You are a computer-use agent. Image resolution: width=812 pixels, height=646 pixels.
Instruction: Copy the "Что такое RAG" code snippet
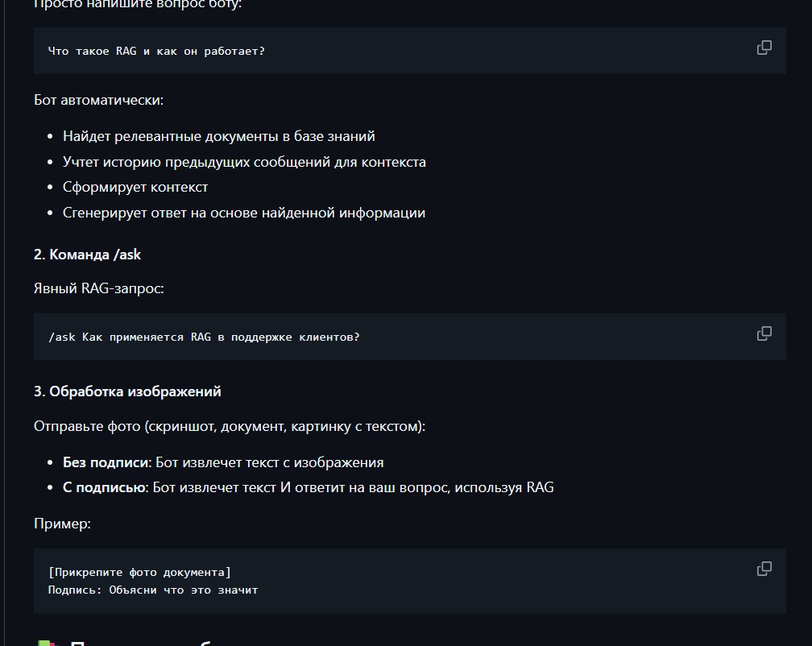764,48
